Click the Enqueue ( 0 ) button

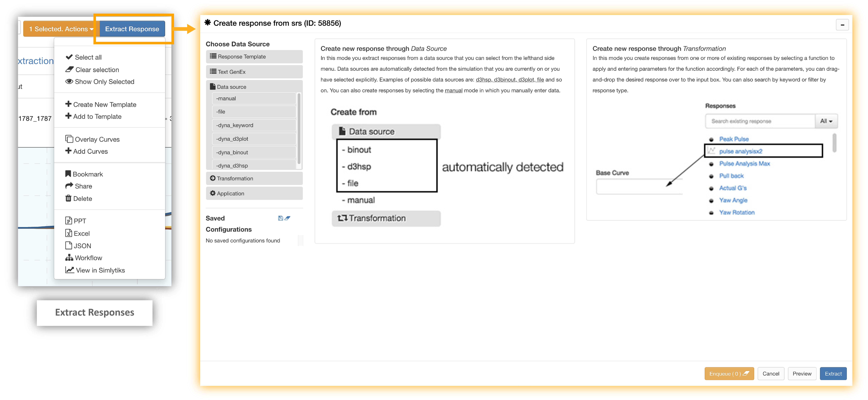click(x=729, y=374)
